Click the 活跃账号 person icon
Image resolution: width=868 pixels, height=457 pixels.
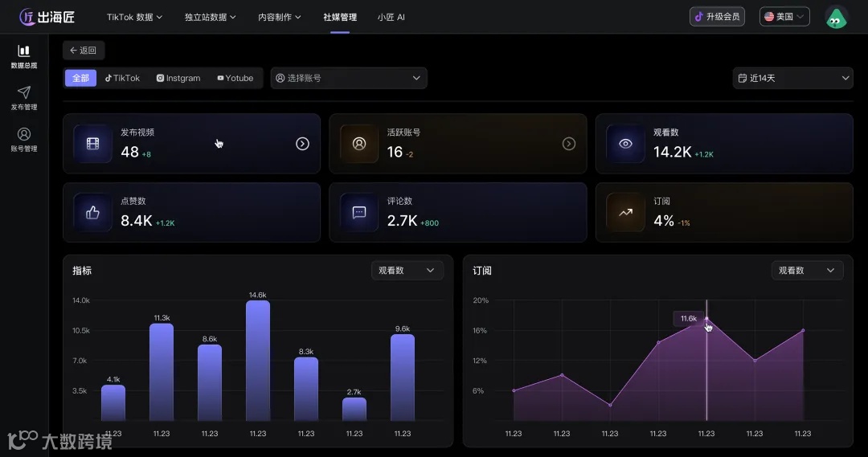pos(358,144)
